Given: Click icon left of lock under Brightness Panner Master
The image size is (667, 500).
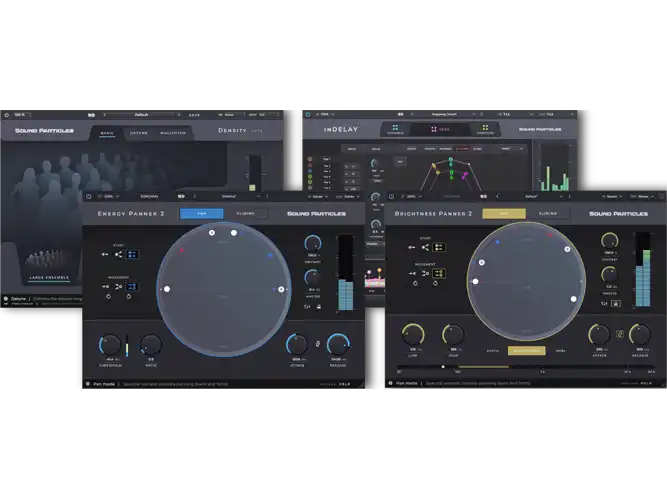Looking at the screenshot, I should click(x=604, y=303).
